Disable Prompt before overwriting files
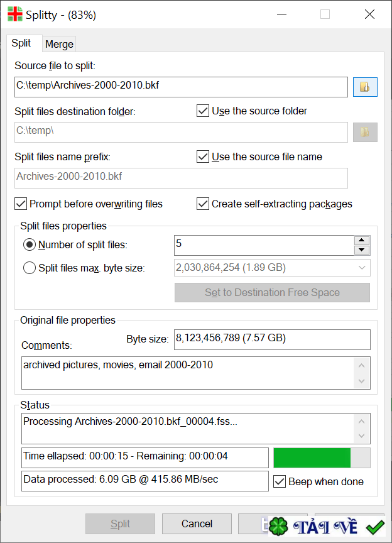This screenshot has width=392, height=543. point(21,204)
